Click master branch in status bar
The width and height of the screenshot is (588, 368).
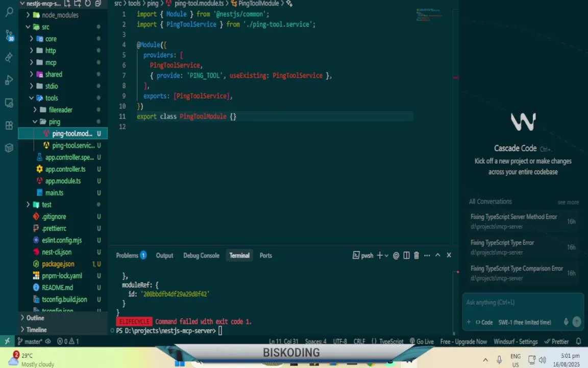pyautogui.click(x=30, y=341)
